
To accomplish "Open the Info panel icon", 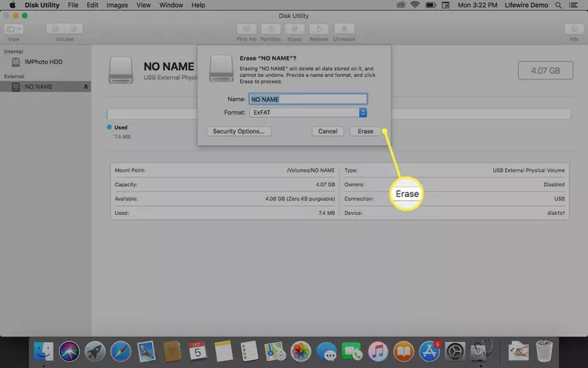I will click(574, 28).
